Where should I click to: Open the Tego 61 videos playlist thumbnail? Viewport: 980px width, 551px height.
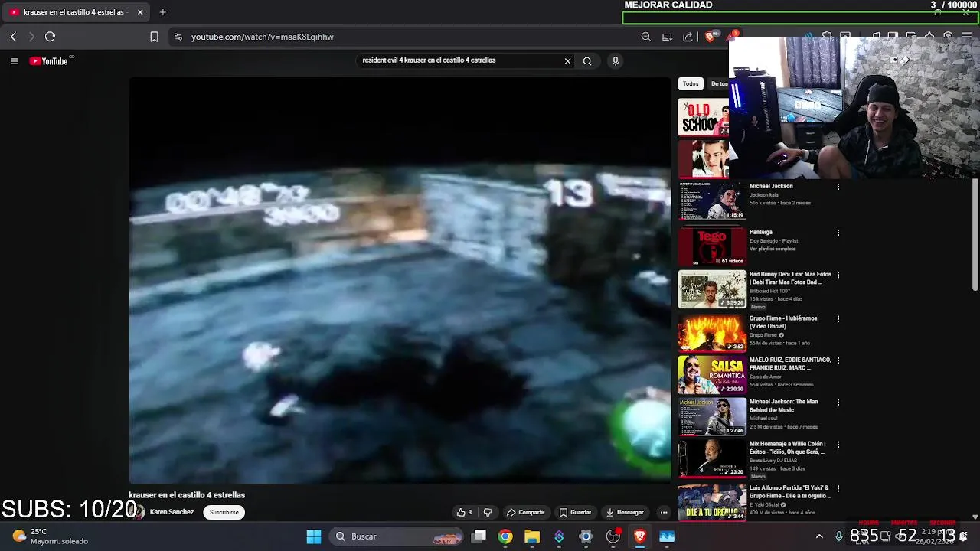[x=712, y=246]
